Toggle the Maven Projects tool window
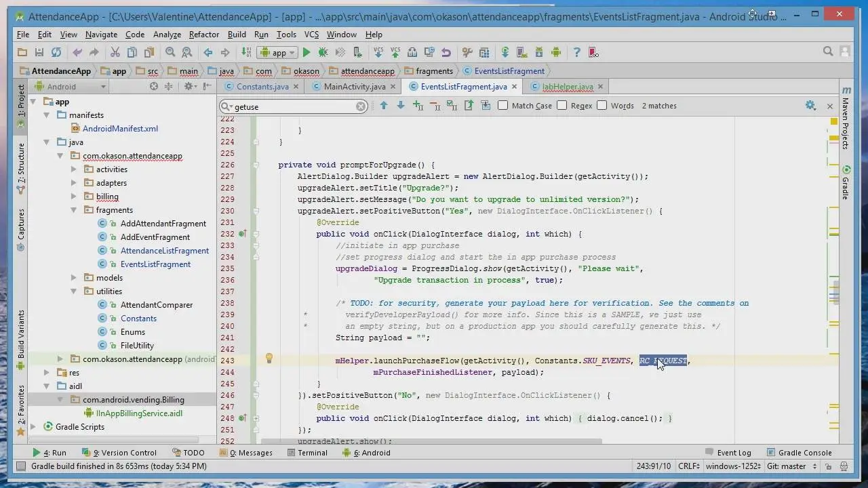The height and width of the screenshot is (488, 868). point(846,117)
